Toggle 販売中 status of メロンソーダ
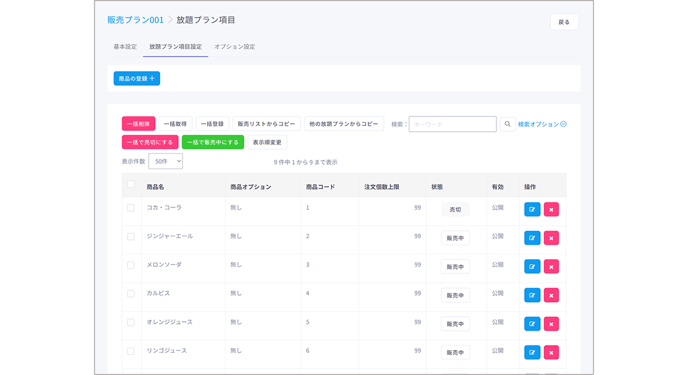This screenshot has width=688, height=375. click(455, 267)
